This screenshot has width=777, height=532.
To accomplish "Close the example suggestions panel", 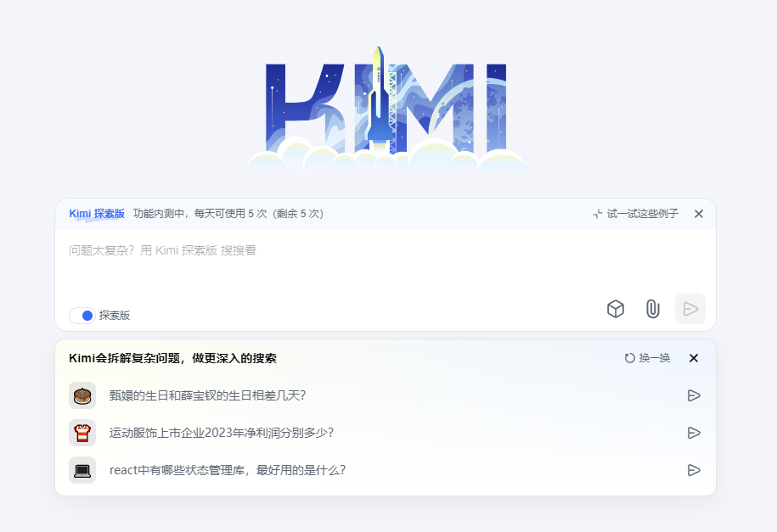I will click(x=694, y=358).
